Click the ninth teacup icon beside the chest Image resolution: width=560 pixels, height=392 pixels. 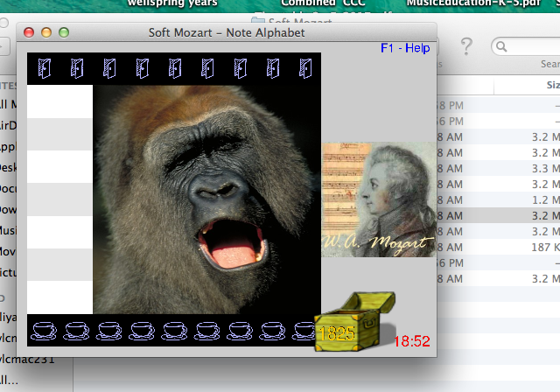point(304,331)
